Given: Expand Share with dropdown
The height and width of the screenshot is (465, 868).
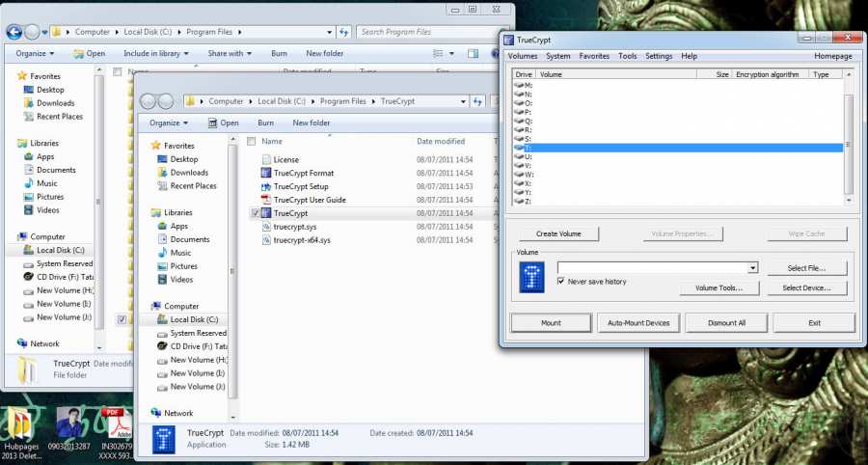Looking at the screenshot, I should pyautogui.click(x=230, y=54).
